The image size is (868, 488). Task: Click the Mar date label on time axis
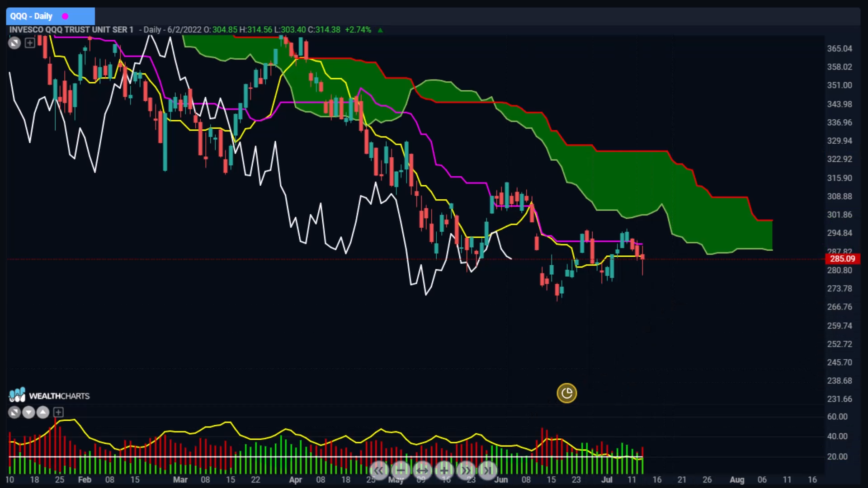(180, 480)
